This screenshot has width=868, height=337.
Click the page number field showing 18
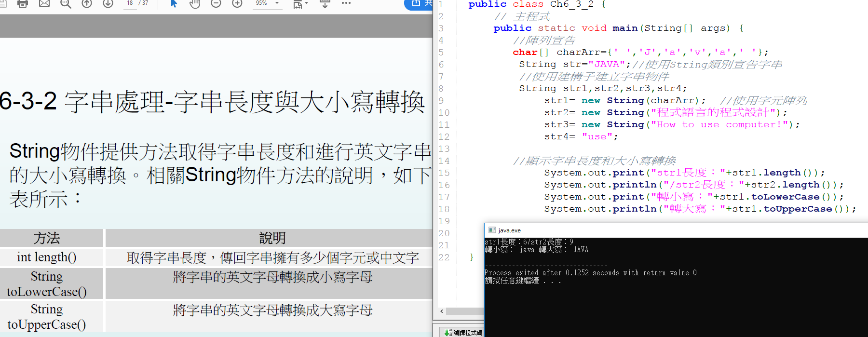(130, 3)
